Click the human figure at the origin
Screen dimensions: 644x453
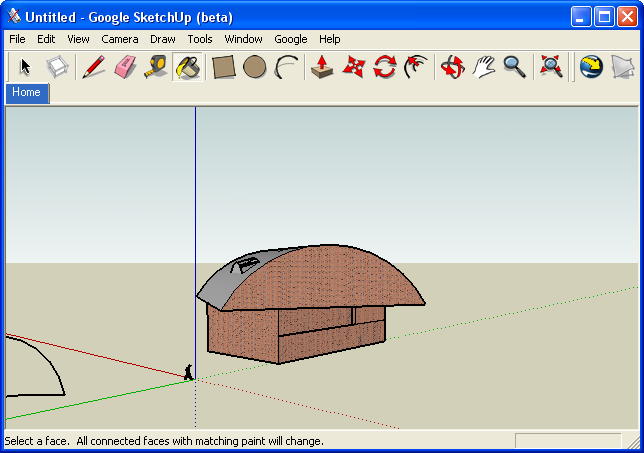click(x=189, y=372)
